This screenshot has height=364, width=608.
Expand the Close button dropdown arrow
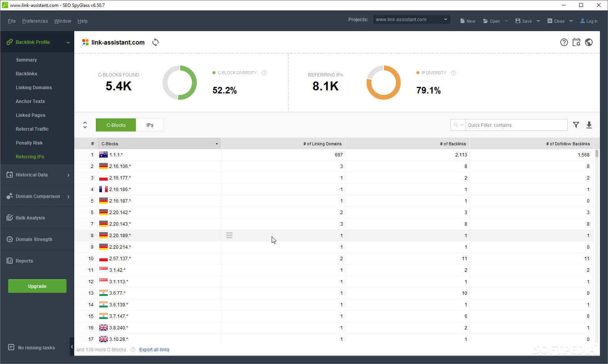coord(571,21)
